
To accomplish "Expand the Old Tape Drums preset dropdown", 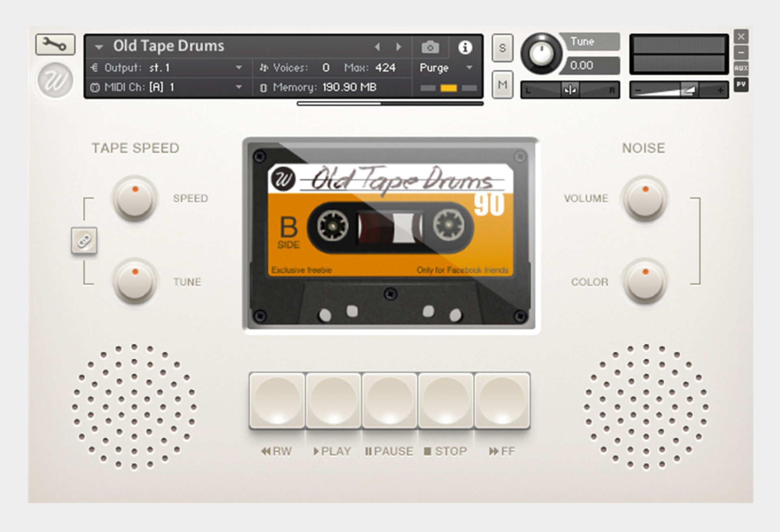I will coord(98,46).
